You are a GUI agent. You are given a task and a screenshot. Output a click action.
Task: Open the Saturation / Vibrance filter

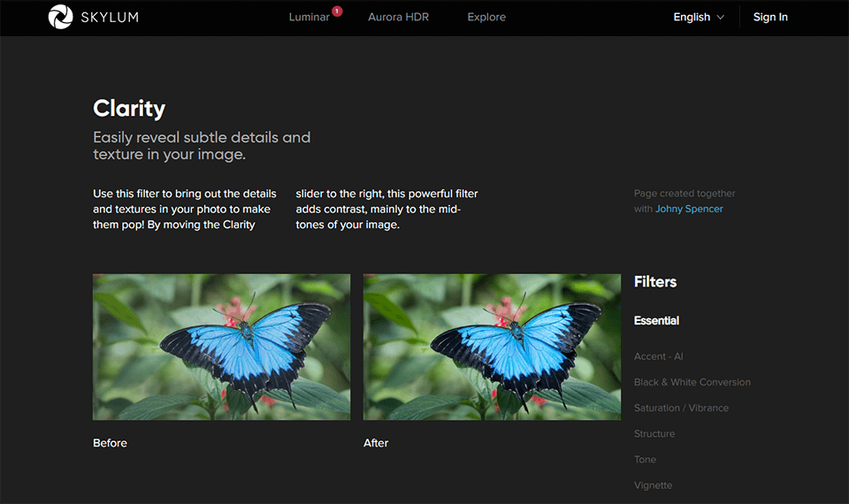[x=681, y=409]
